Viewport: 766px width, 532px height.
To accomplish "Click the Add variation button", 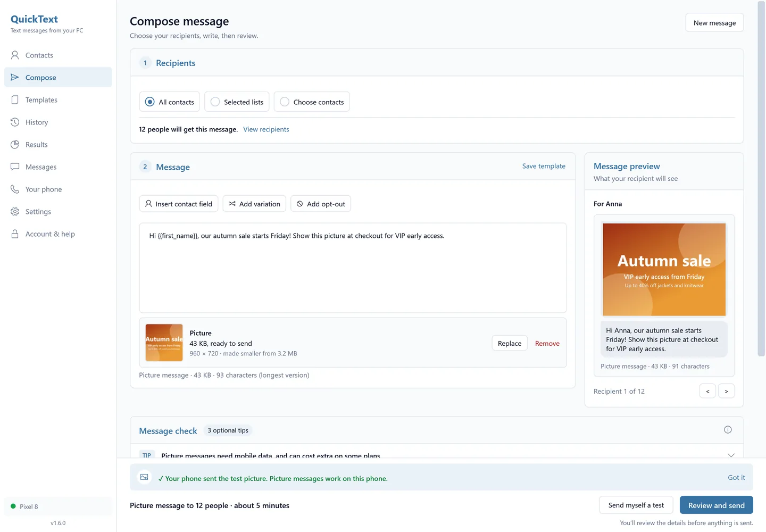I will tap(254, 204).
